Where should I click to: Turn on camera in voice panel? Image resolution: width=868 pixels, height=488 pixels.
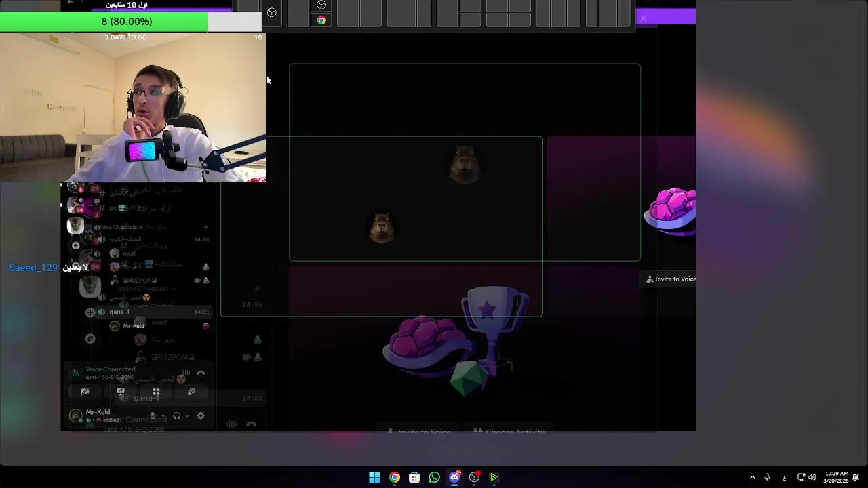tap(85, 392)
